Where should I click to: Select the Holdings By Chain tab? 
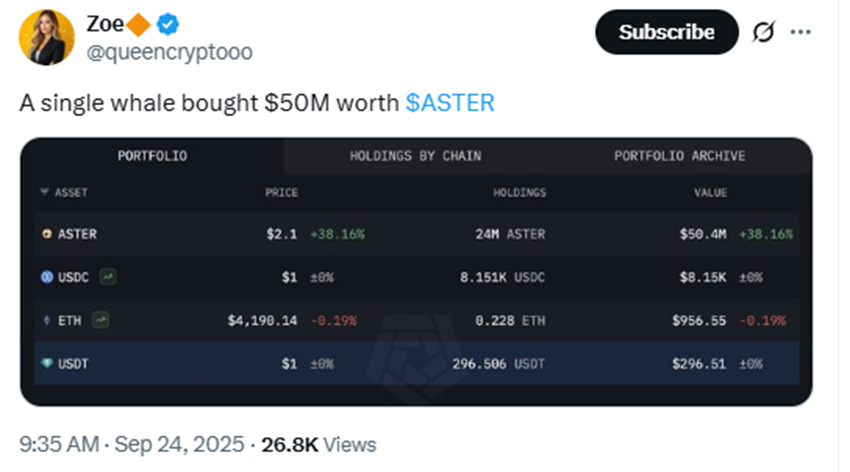pos(415,156)
